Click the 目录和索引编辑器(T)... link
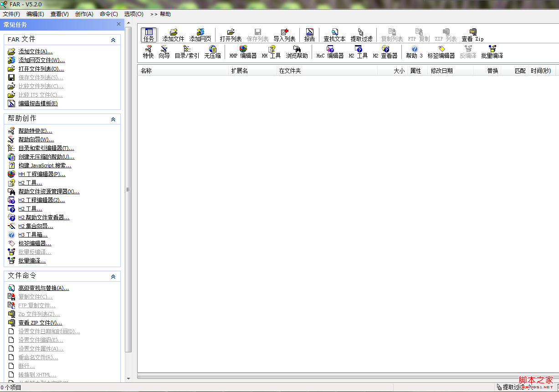559x392 pixels. click(46, 148)
